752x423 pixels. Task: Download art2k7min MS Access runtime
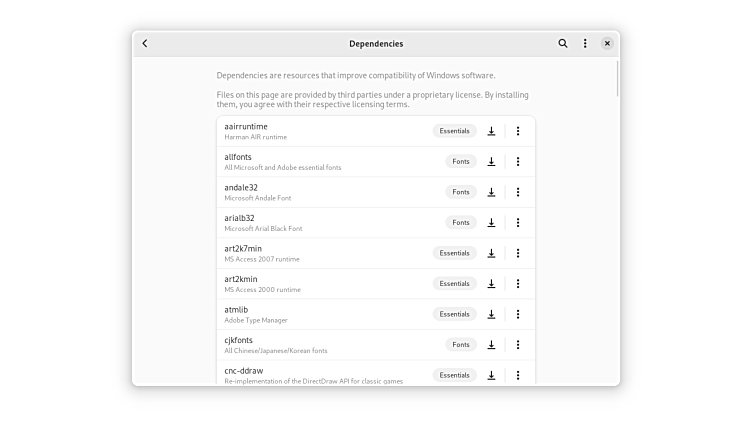pyautogui.click(x=491, y=253)
